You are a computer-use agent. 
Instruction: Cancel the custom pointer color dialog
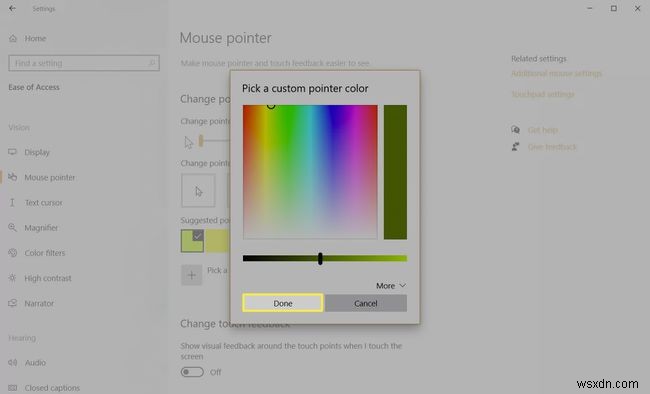coord(366,303)
